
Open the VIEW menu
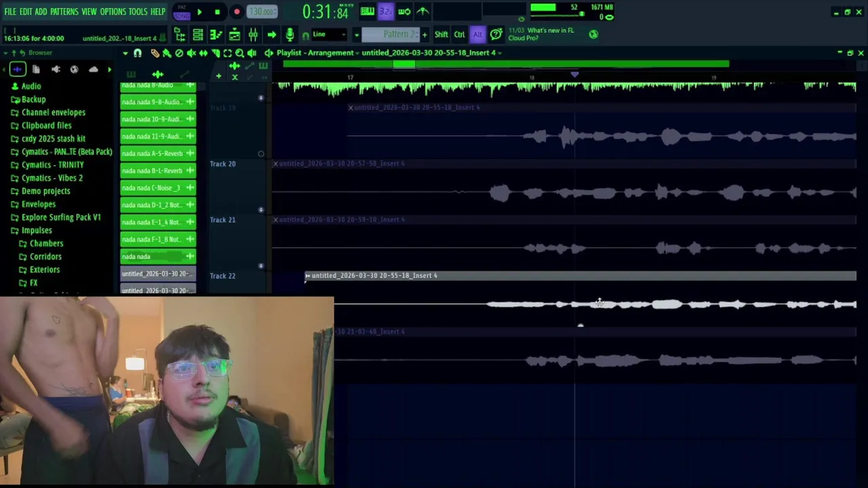(90, 12)
